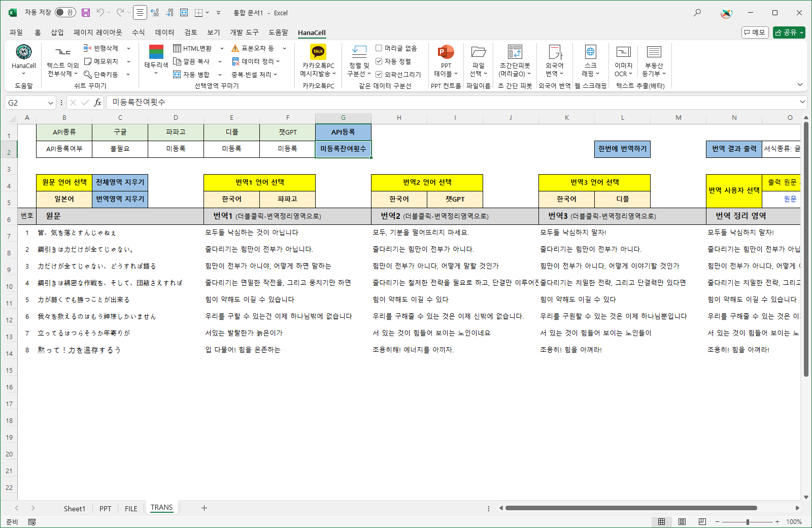Image resolution: width=812 pixels, height=528 pixels.
Task: Expand the 표본오차 등 dropdown arrow
Action: tap(284, 48)
